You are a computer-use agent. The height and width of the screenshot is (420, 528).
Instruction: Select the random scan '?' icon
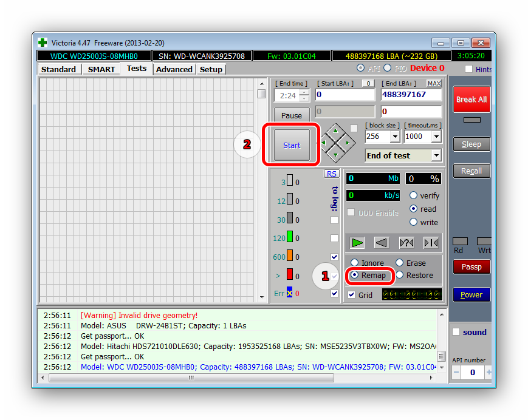[406, 243]
